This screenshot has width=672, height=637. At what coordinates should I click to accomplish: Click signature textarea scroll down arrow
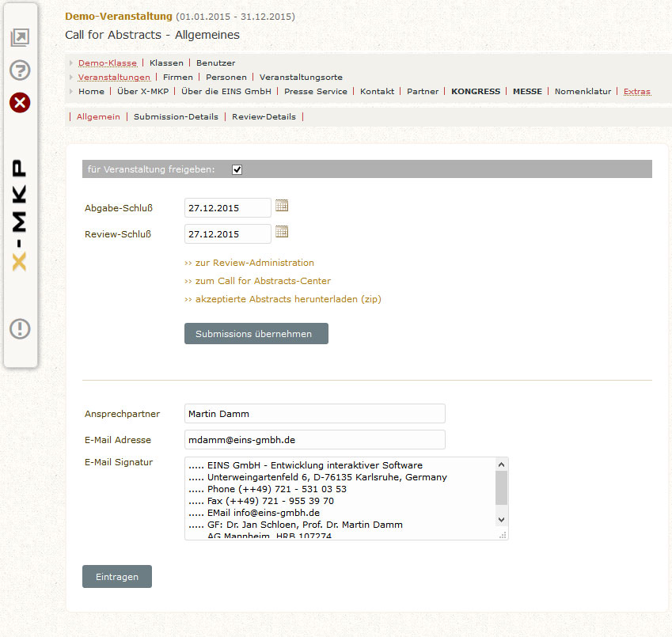pos(502,520)
